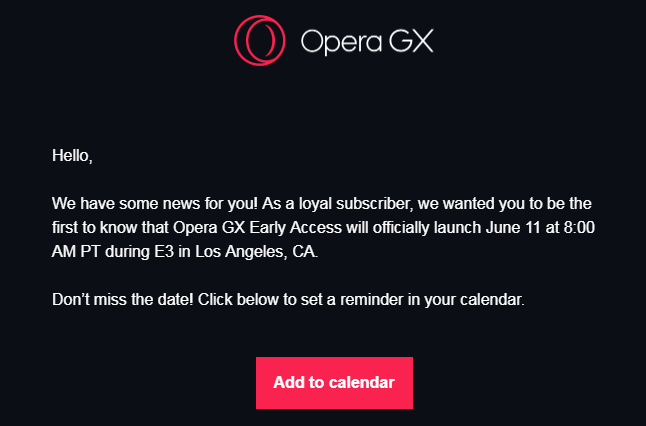Click 'Don't miss the date!' sentence

(122, 300)
